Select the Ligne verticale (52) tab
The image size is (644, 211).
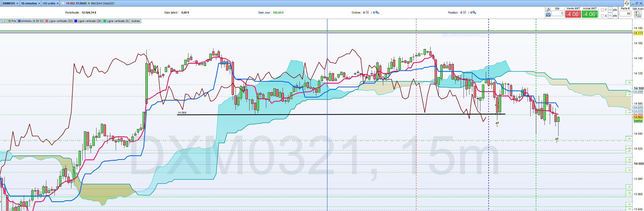(x=59, y=21)
